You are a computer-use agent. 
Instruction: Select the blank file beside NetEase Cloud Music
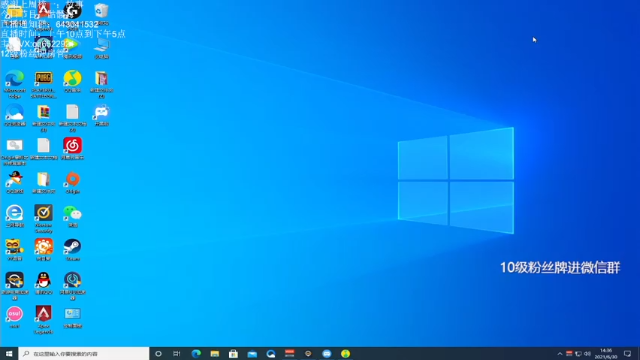click(43, 145)
